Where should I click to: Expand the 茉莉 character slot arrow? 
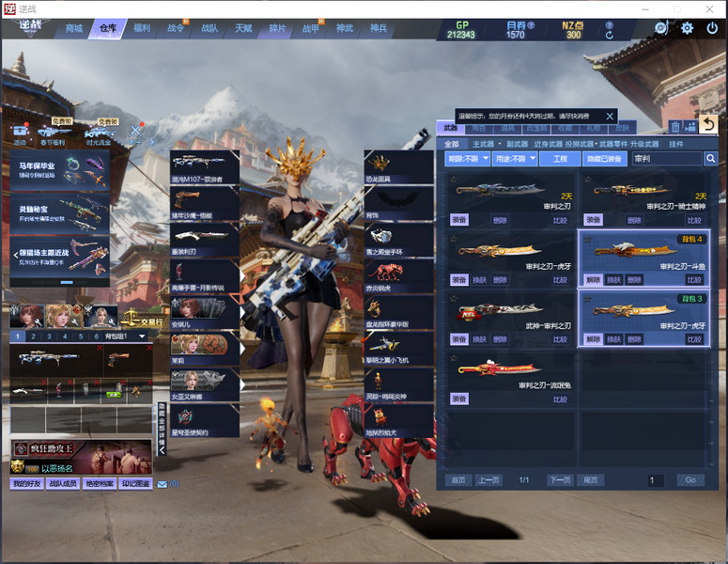(242, 348)
